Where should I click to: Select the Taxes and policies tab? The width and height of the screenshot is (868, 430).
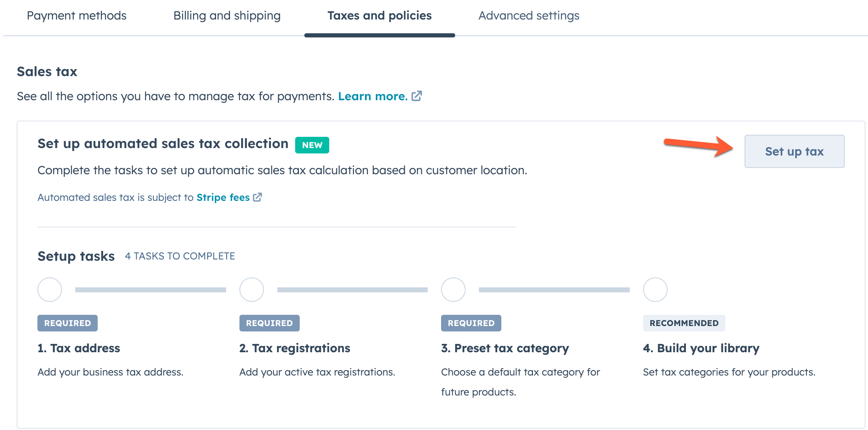click(x=379, y=16)
